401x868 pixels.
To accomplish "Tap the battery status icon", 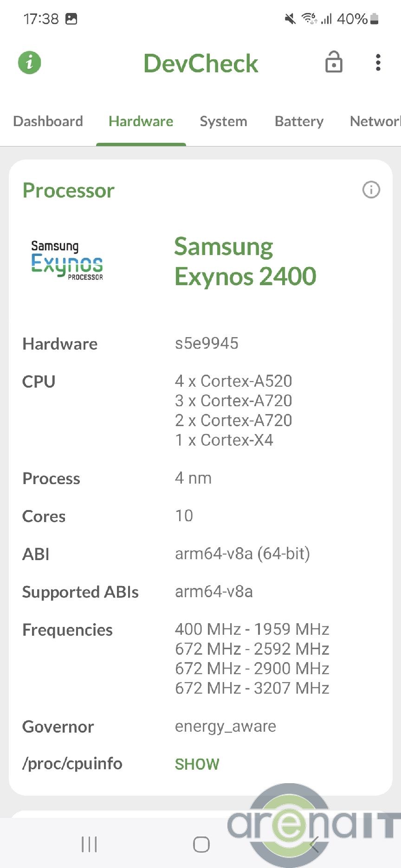I will [x=375, y=19].
